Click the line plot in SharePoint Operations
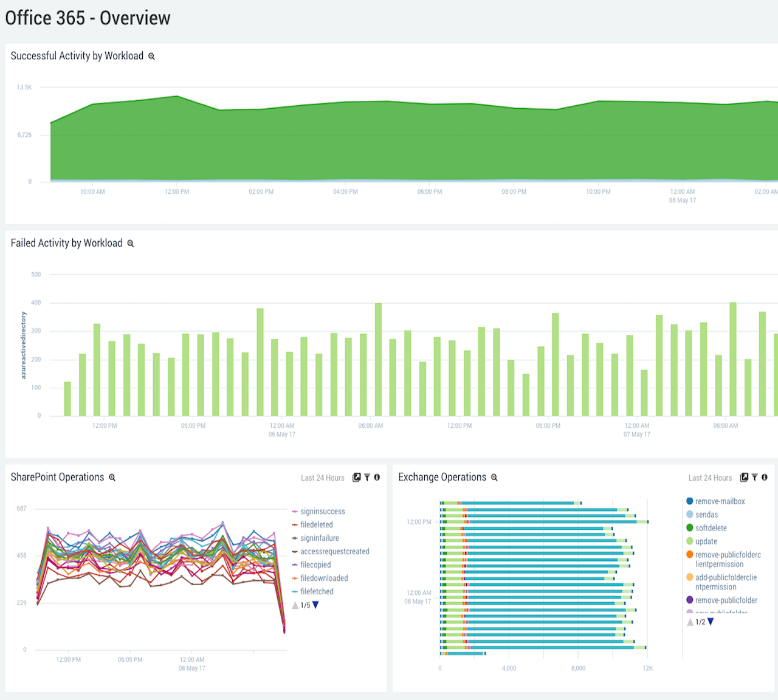The height and width of the screenshot is (700, 778). click(x=161, y=577)
